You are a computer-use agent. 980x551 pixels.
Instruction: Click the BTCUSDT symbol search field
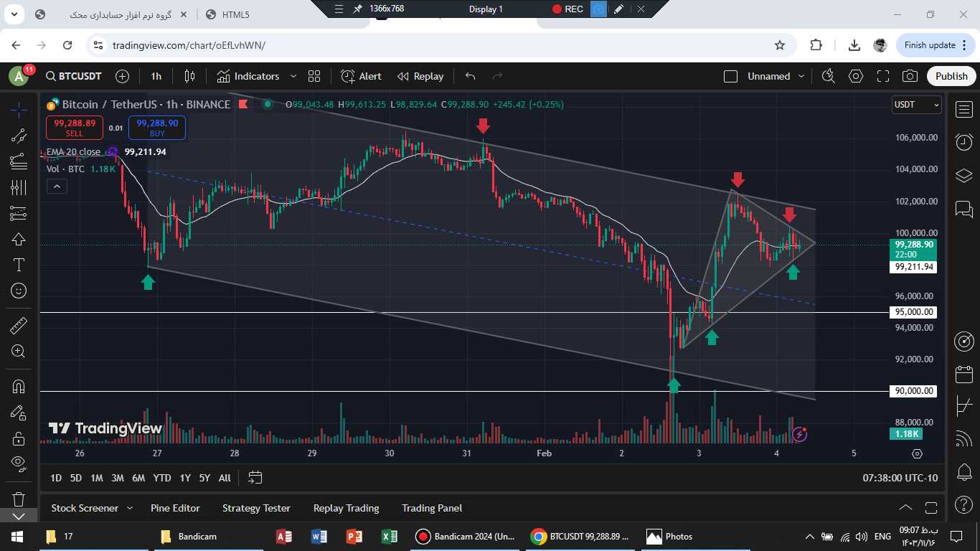coord(73,76)
